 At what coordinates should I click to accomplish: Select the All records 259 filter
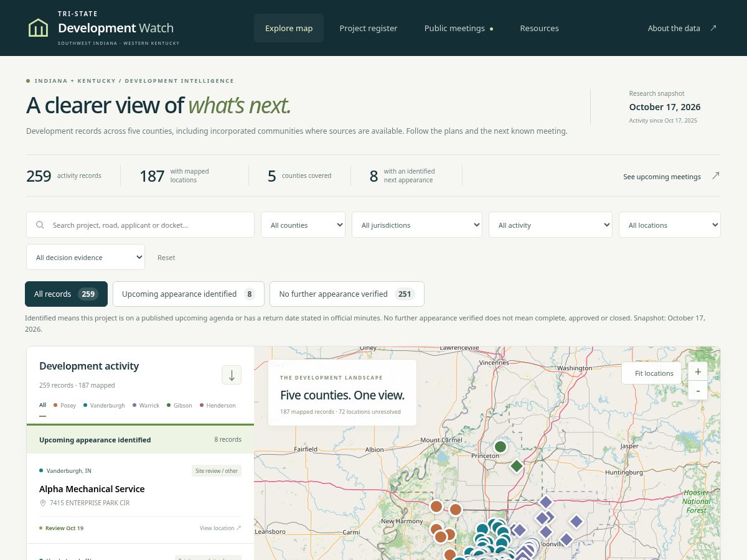click(66, 294)
